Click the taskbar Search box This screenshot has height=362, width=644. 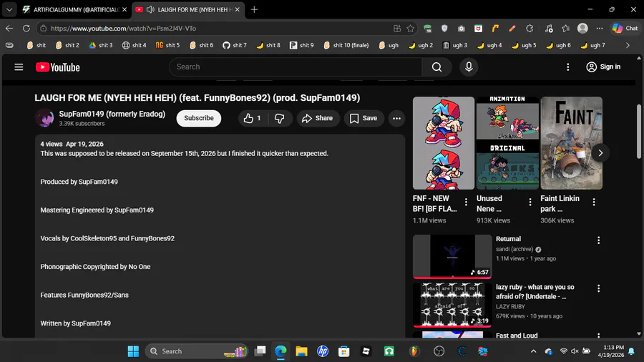pyautogui.click(x=197, y=351)
